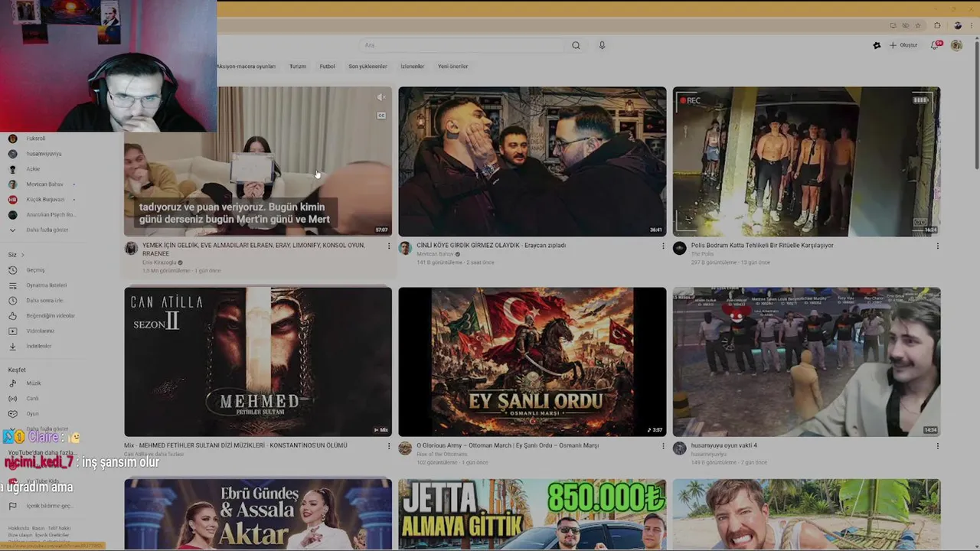Open options menu for Ey Şanlı Ordu video
The image size is (980, 551).
tap(663, 446)
